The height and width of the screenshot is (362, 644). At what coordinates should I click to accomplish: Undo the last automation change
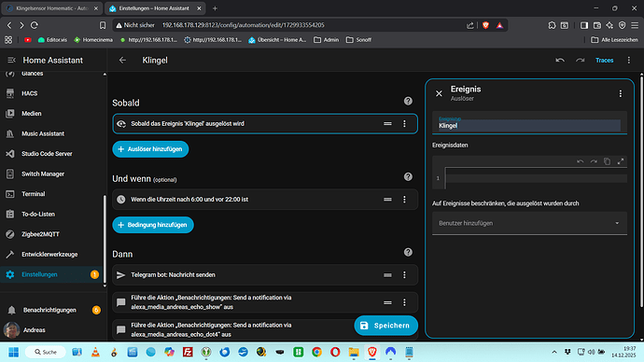(560, 61)
